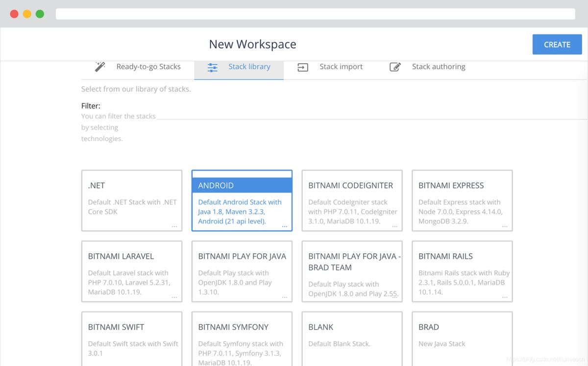Expand the ellipsis on Bitnami Laravel card
The image size is (588, 366).
(174, 297)
